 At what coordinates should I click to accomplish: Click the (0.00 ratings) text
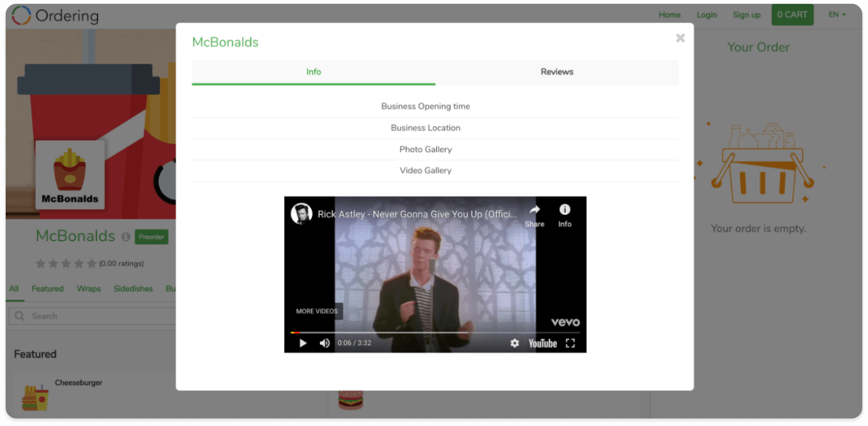point(121,263)
